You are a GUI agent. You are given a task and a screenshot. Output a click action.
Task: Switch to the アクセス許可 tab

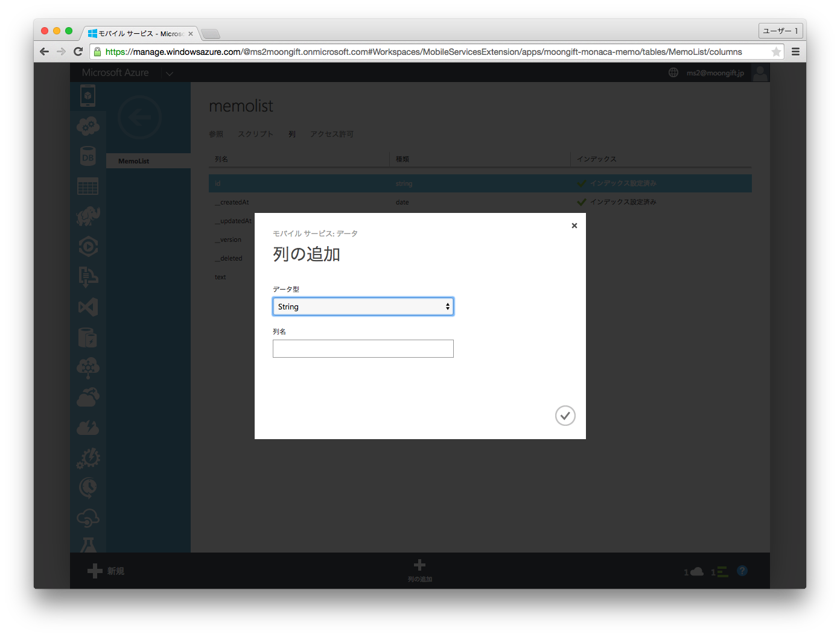(x=331, y=134)
